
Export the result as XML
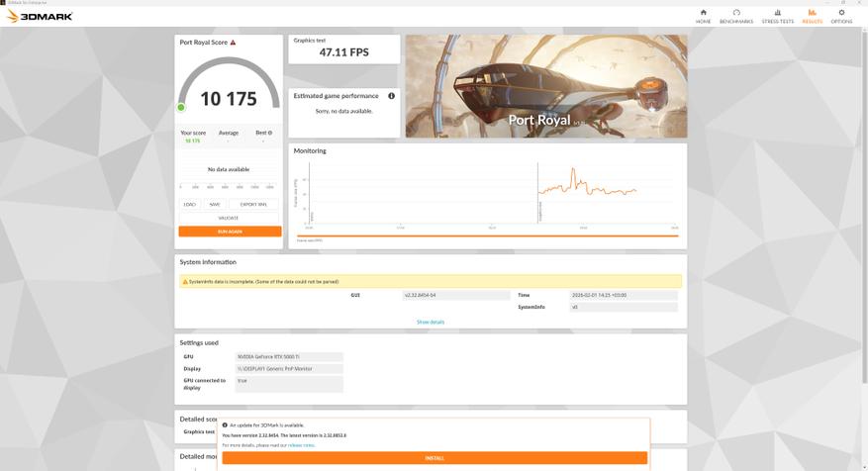click(x=253, y=204)
